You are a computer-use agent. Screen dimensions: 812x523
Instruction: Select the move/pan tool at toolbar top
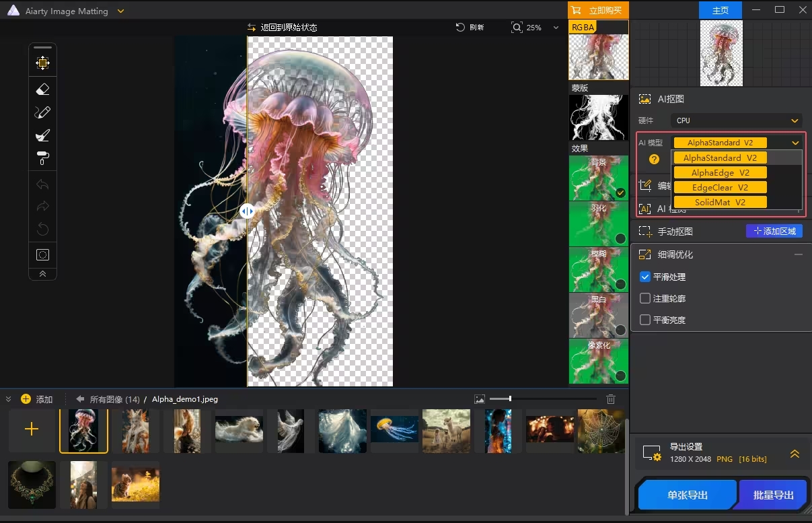point(42,63)
